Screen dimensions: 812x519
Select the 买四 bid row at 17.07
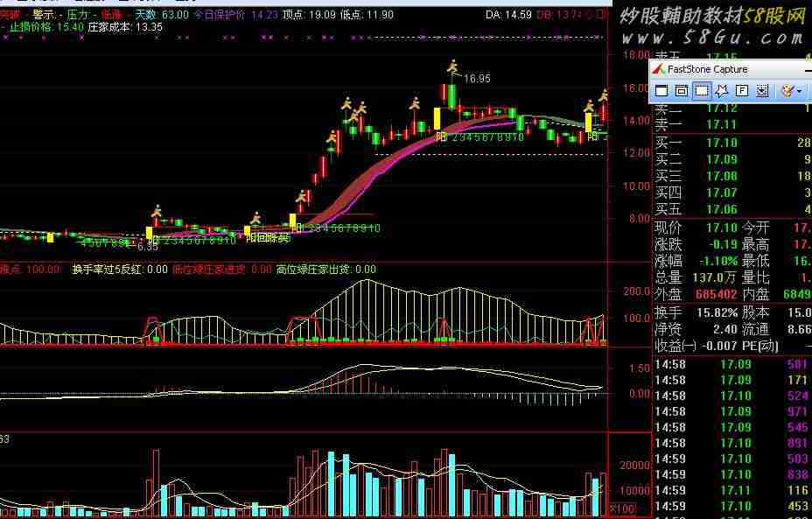(x=731, y=193)
